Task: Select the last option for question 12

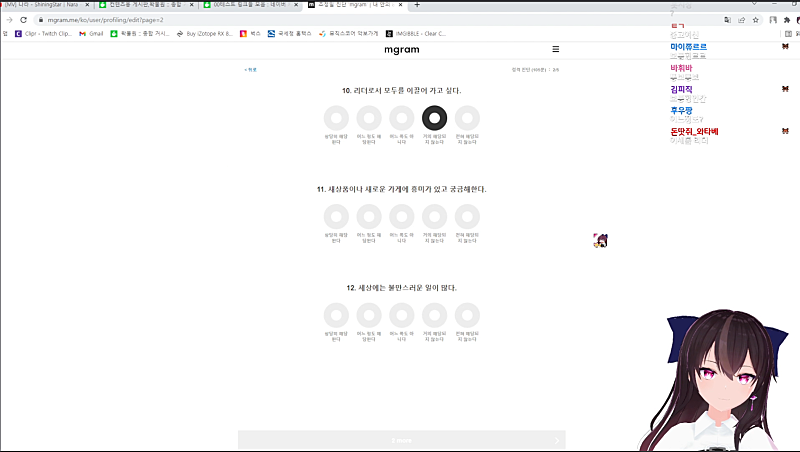Action: pyautogui.click(x=467, y=315)
